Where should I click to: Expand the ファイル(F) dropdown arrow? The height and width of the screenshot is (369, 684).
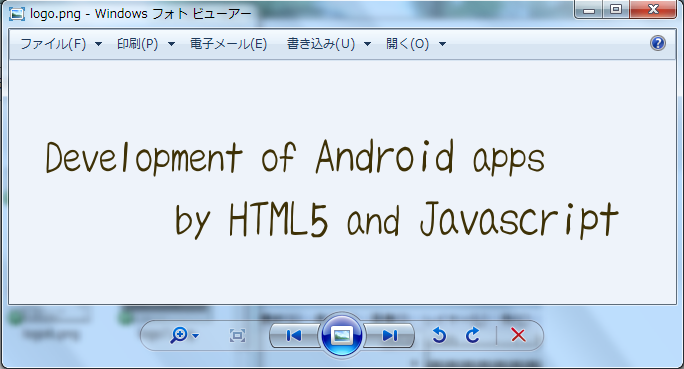[x=99, y=44]
